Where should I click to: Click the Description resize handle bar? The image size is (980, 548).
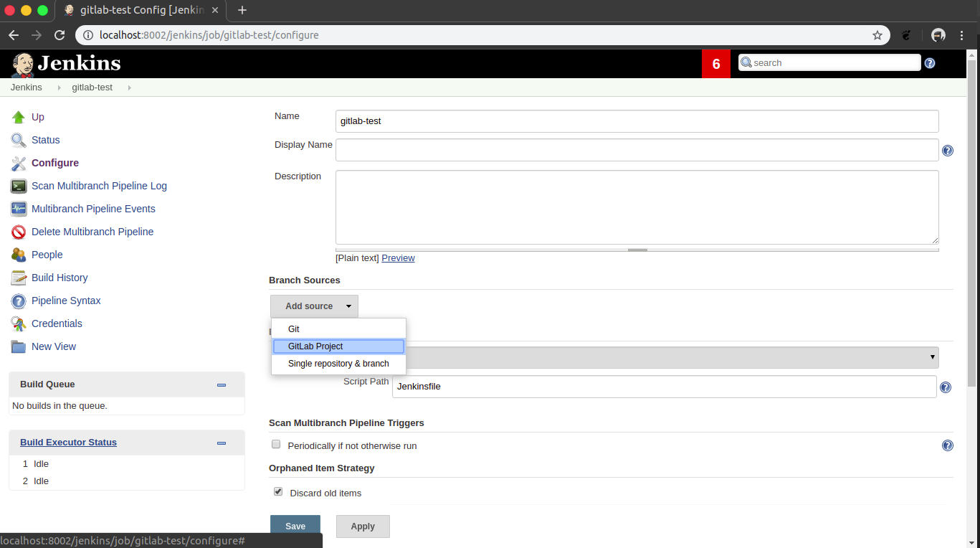[637, 250]
